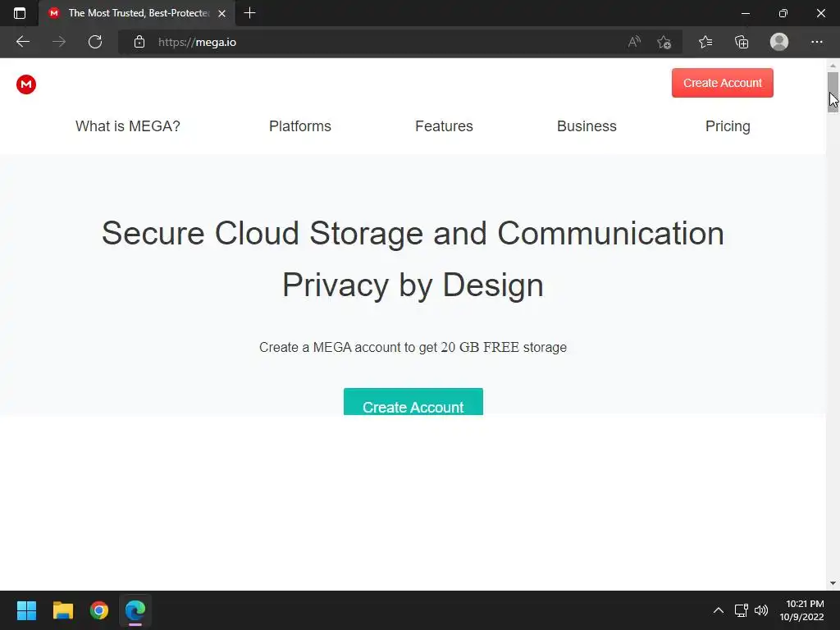
Task: Open What is MEGA? page
Action: pyautogui.click(x=128, y=126)
